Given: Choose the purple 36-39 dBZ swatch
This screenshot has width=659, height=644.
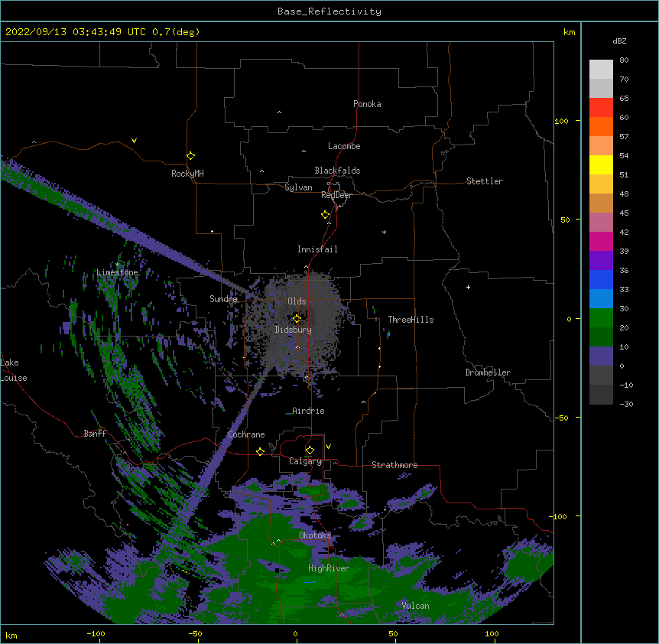Looking at the screenshot, I should 601,260.
